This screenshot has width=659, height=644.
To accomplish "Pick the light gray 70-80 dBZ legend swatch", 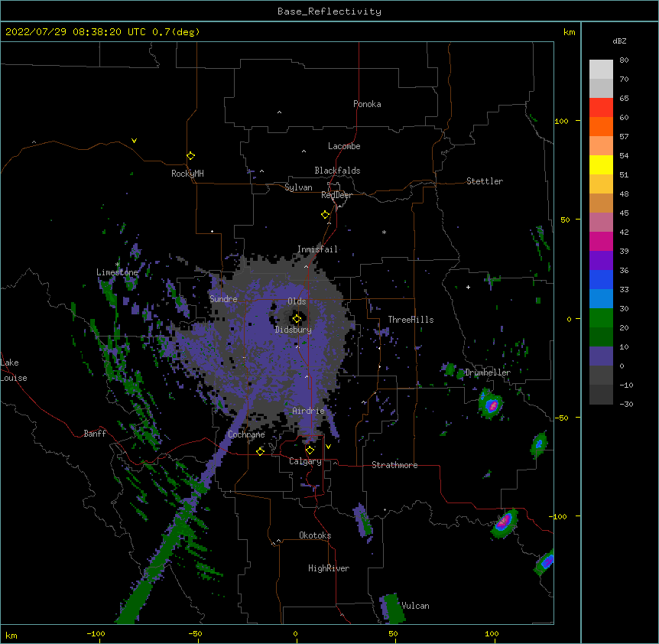I will coord(601,70).
